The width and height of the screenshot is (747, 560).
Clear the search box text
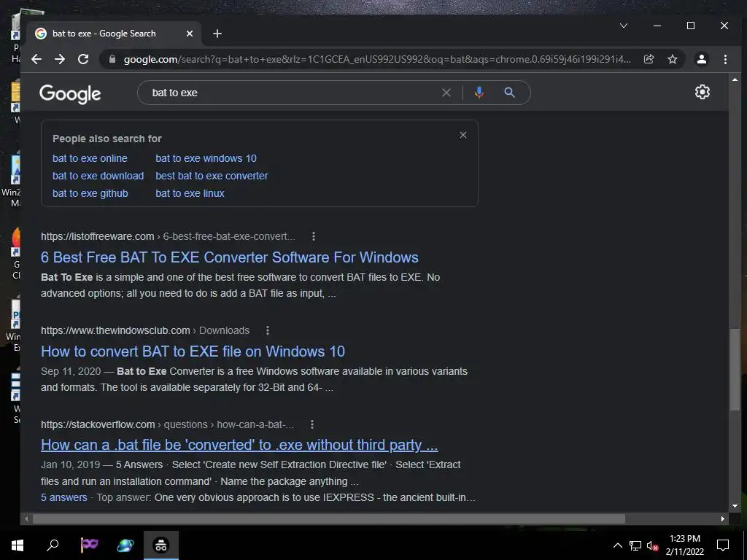tap(446, 93)
